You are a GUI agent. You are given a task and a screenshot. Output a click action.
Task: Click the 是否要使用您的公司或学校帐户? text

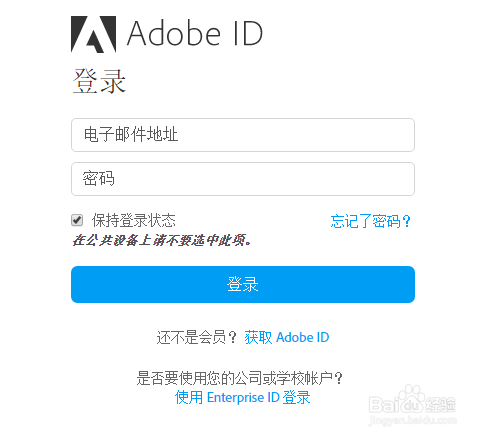point(239,378)
